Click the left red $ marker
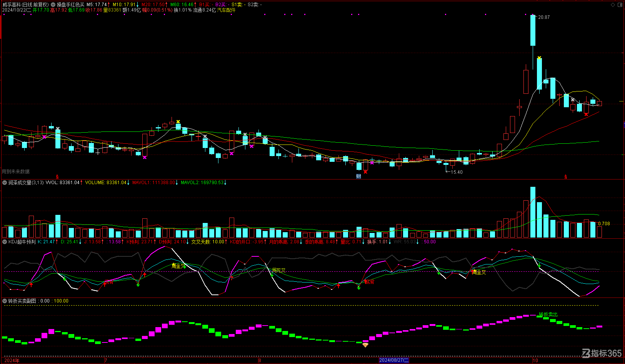The image size is (625, 364). 57,177
